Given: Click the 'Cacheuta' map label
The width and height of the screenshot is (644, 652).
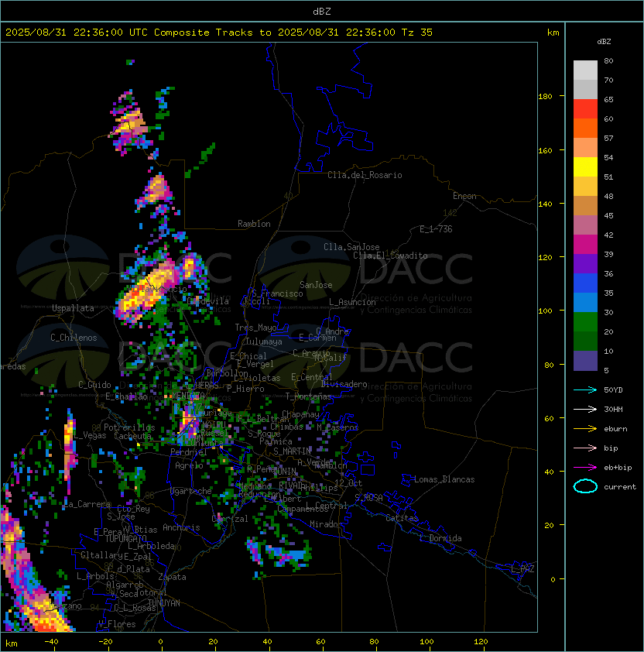Looking at the screenshot, I should coord(132,436).
